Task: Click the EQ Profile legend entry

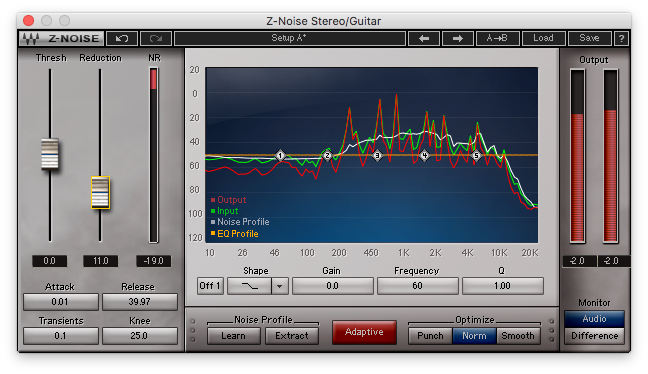Action: click(234, 234)
